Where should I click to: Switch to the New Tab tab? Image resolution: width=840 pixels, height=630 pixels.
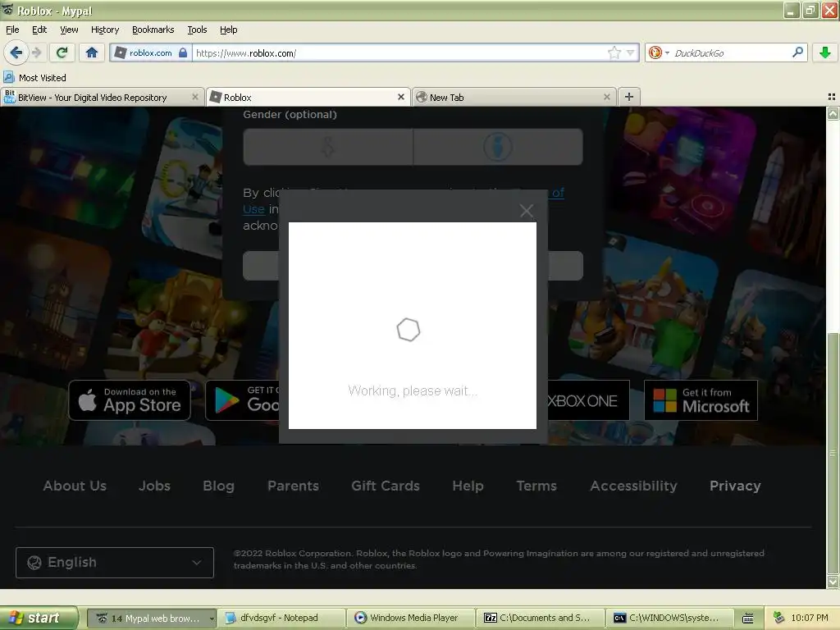pyautogui.click(x=514, y=97)
